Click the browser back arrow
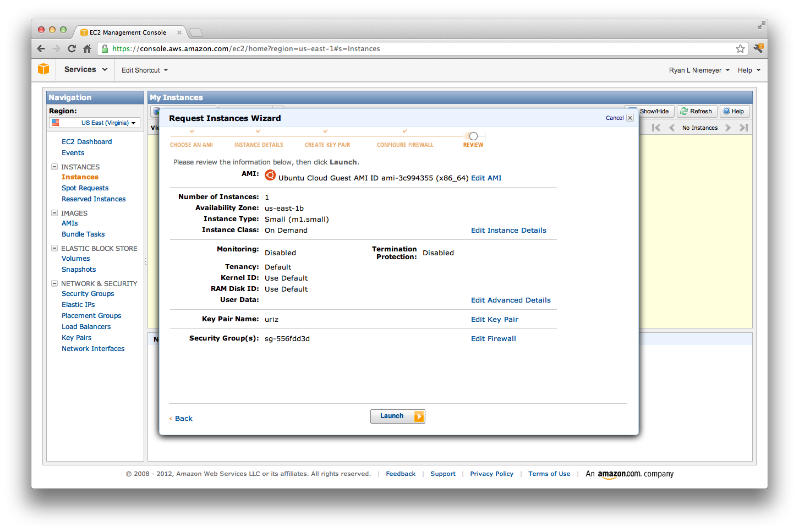This screenshot has height=532, width=799. 41,48
